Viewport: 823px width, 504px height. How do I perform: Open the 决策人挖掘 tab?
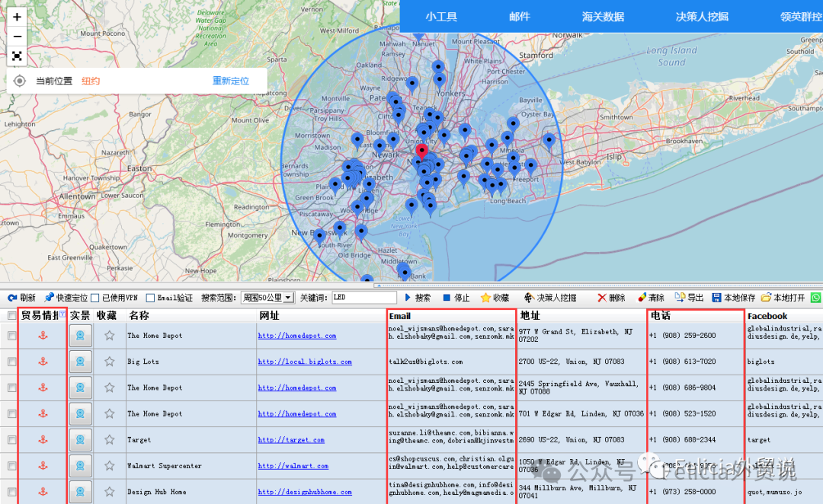(x=702, y=17)
